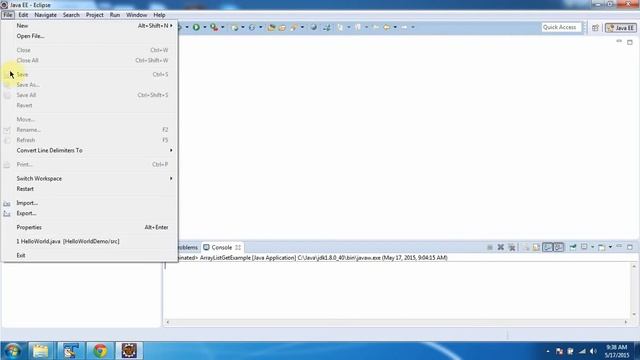Viewport: 640px width, 360px height.
Task: Open the Help menu
Action: 159,15
